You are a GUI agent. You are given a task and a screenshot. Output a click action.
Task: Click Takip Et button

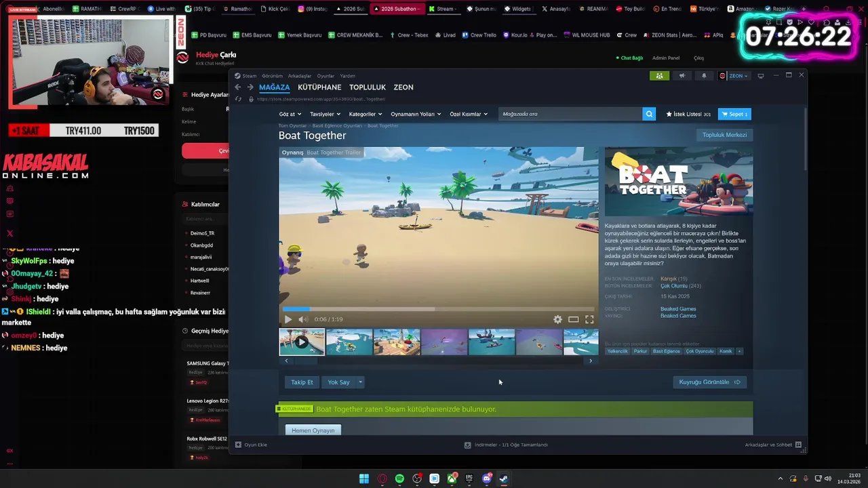(x=302, y=382)
